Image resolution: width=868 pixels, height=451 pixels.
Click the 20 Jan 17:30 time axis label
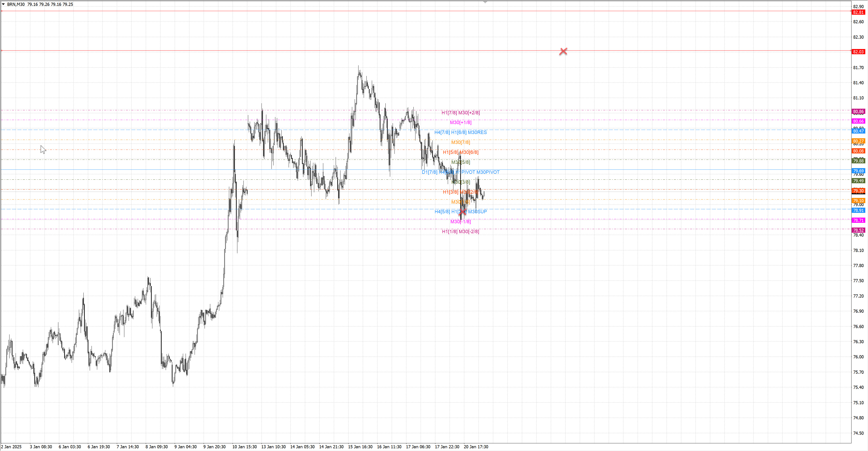click(x=476, y=447)
